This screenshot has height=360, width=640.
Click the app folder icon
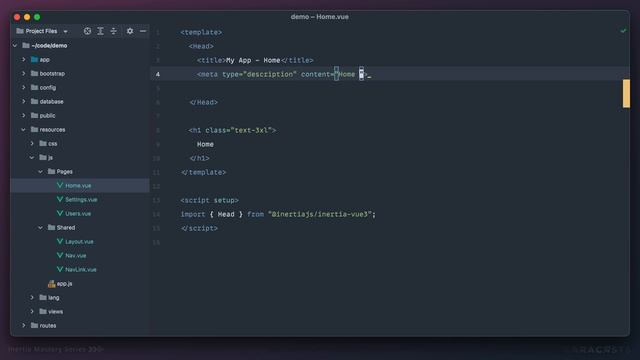pos(35,60)
